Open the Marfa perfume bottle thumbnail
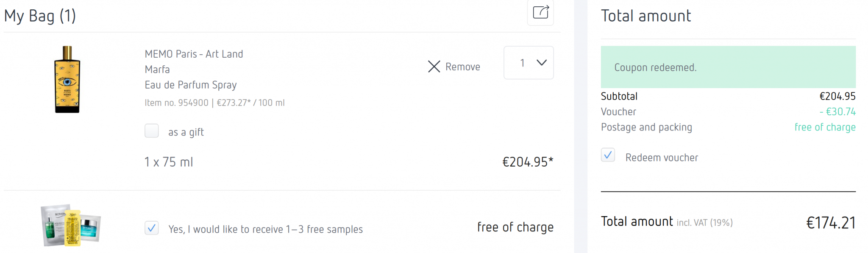The image size is (868, 253). (x=67, y=80)
